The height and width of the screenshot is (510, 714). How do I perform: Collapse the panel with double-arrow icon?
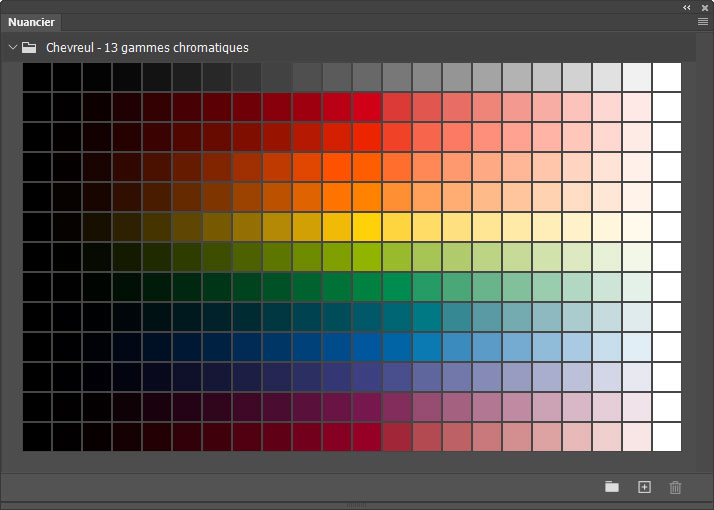[687, 7]
